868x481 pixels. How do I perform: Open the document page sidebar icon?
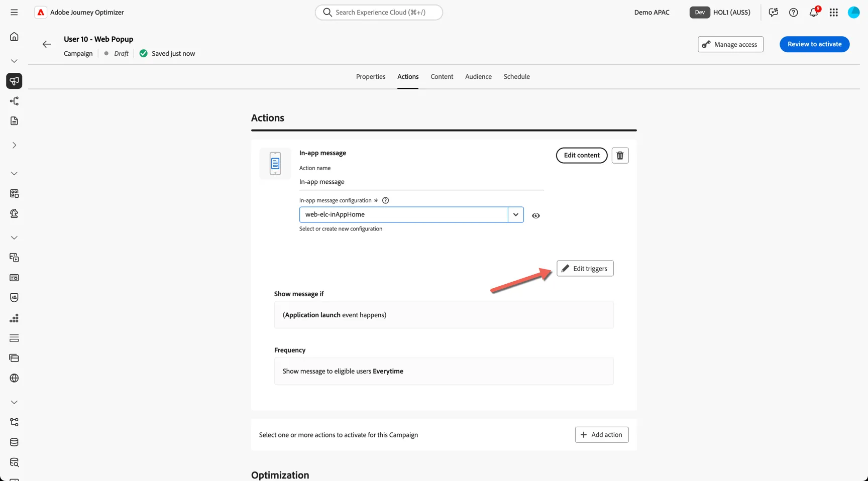coord(14,121)
